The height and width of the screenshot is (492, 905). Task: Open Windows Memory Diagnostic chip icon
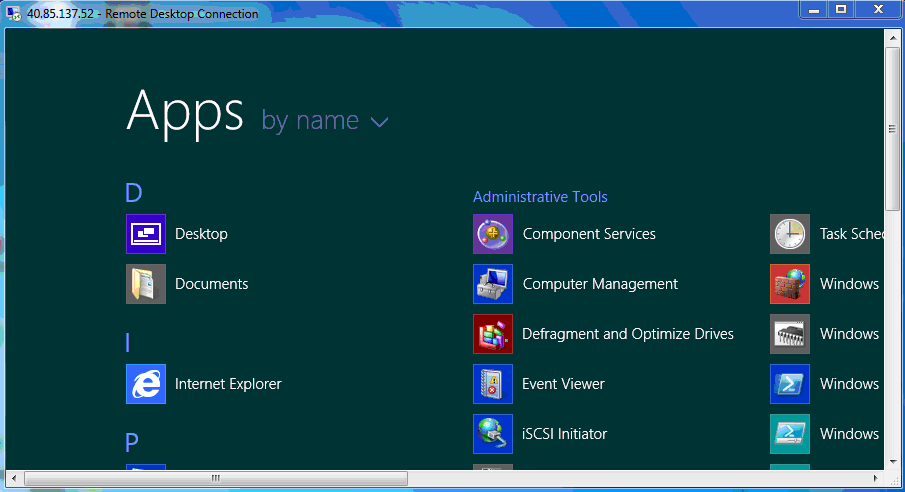pyautogui.click(x=790, y=334)
